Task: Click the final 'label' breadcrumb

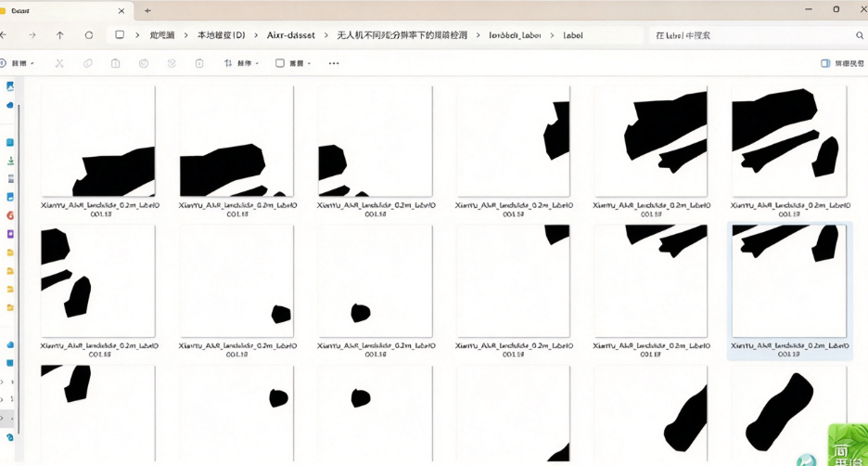Action: tap(573, 35)
